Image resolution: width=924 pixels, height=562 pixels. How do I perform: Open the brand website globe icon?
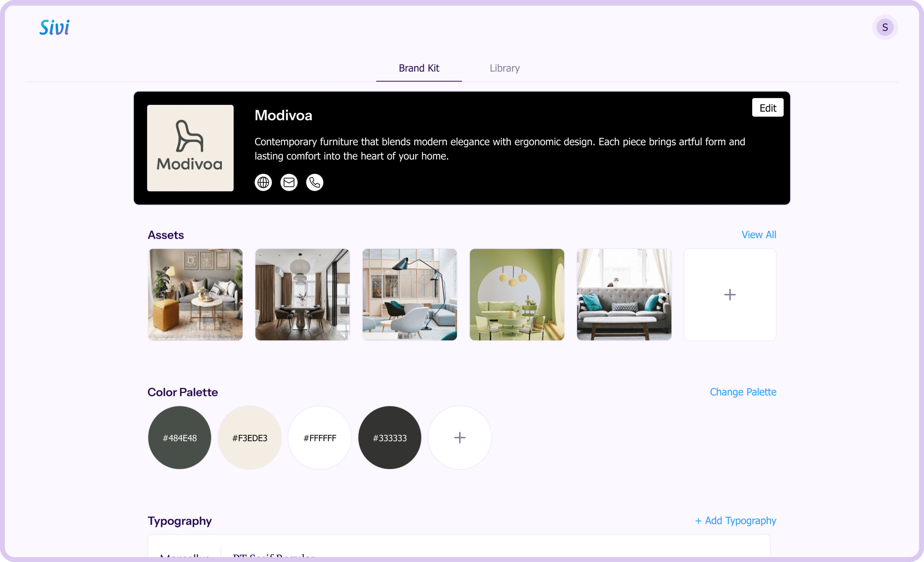pyautogui.click(x=263, y=183)
